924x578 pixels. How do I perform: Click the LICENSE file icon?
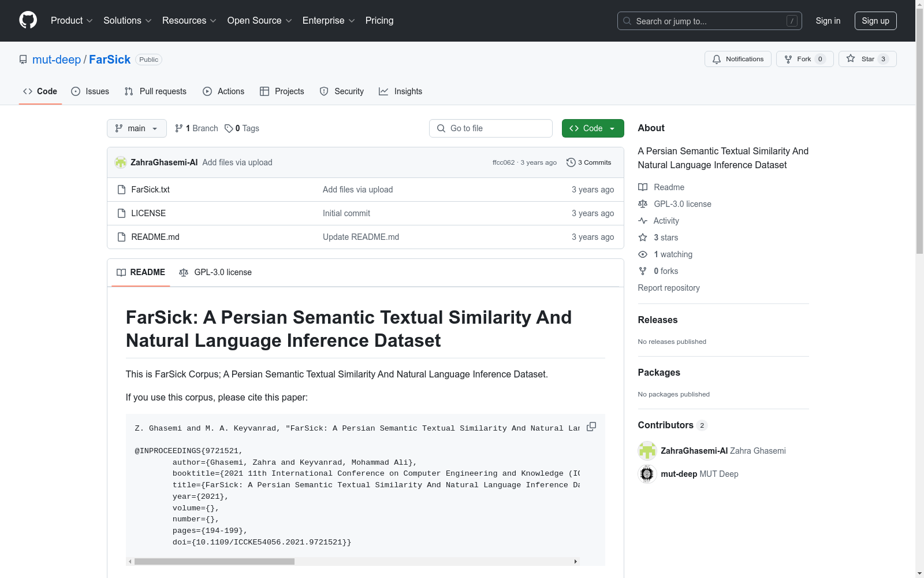[x=121, y=213]
